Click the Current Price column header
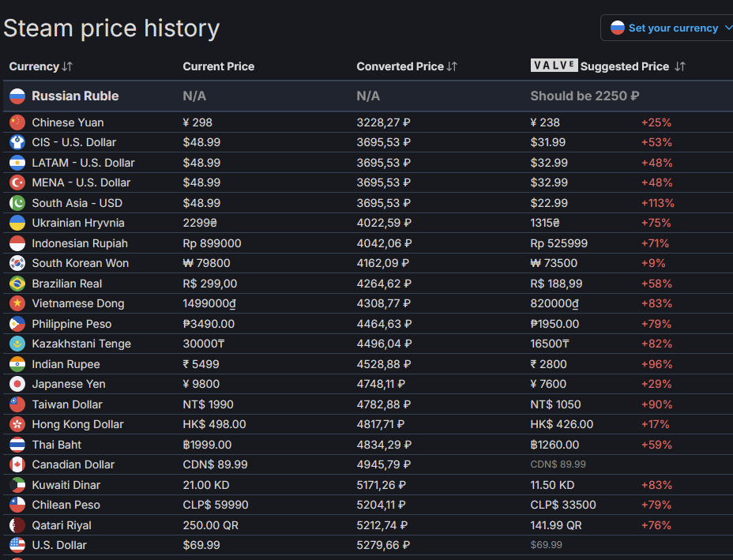The image size is (733, 560). click(218, 66)
